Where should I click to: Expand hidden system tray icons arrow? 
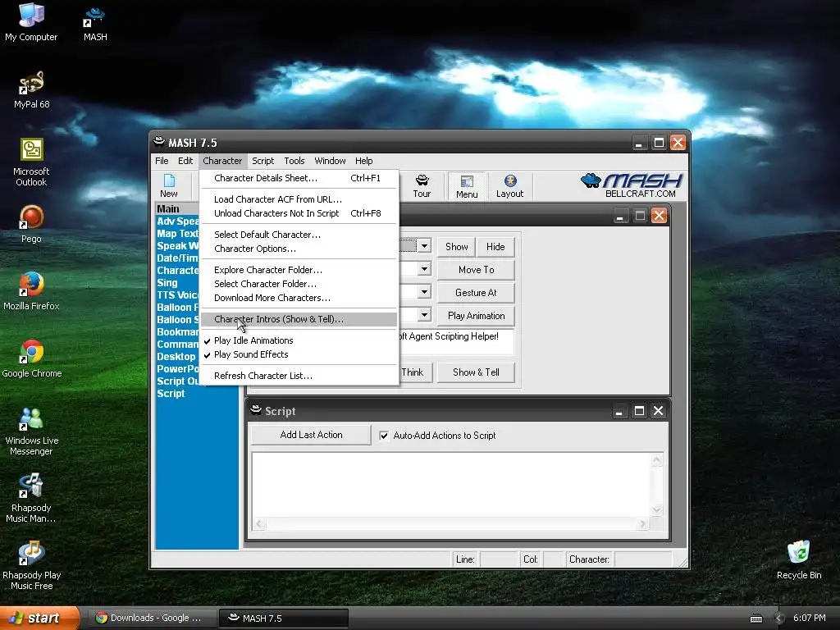tap(779, 619)
